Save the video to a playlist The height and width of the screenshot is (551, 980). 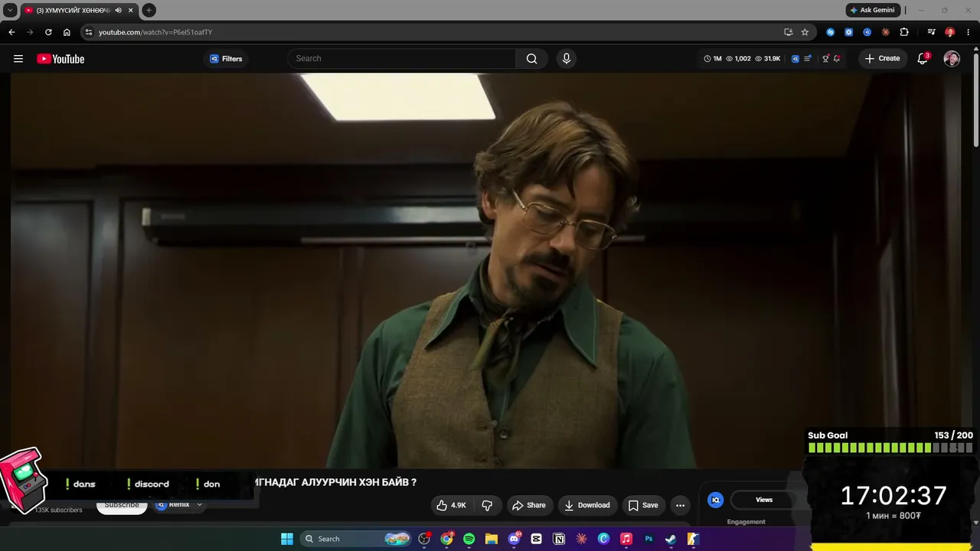tap(643, 505)
